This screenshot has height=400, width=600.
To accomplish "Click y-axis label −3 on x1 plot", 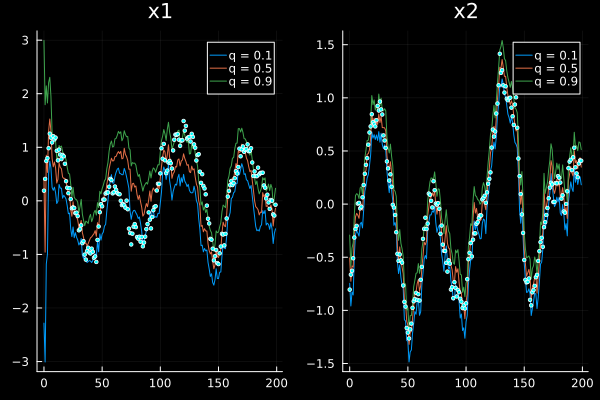I will (x=21, y=362).
